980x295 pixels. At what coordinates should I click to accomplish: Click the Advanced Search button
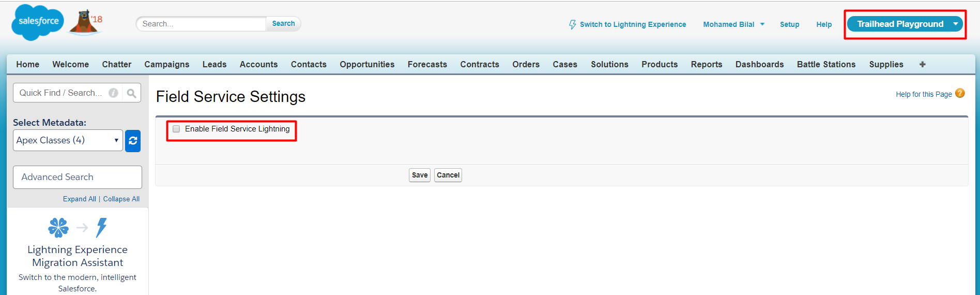78,177
